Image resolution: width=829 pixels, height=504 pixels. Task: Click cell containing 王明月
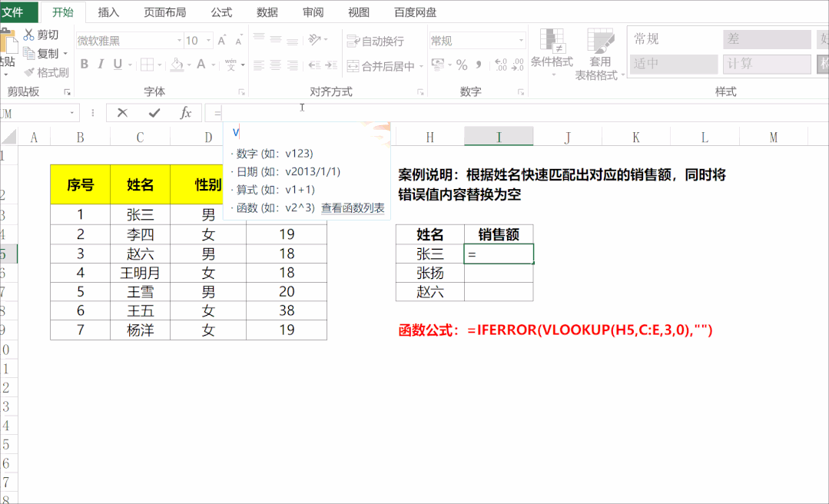click(140, 273)
